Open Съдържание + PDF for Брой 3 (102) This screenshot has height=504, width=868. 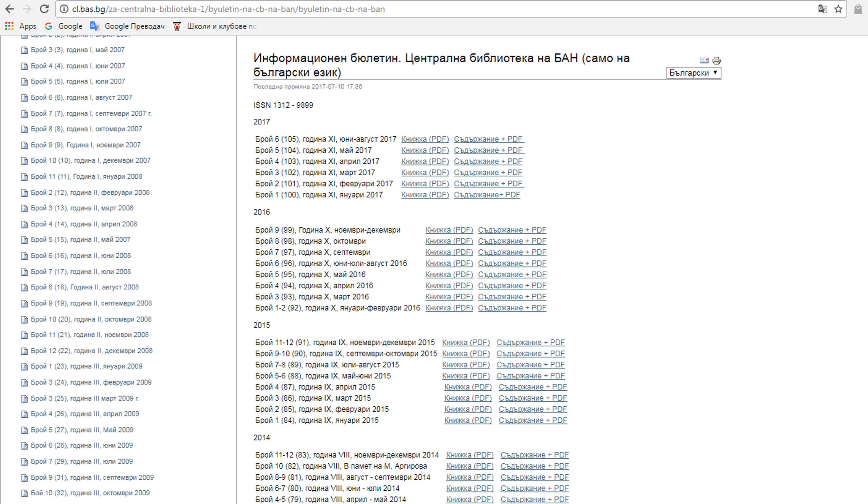pyautogui.click(x=488, y=172)
